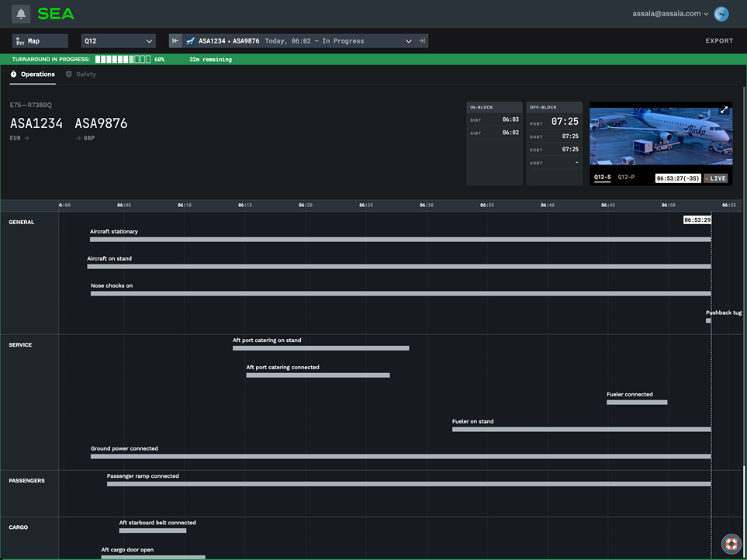Click the airplane icon beside ASA1234
Screen dimensions: 747x560
[190, 41]
